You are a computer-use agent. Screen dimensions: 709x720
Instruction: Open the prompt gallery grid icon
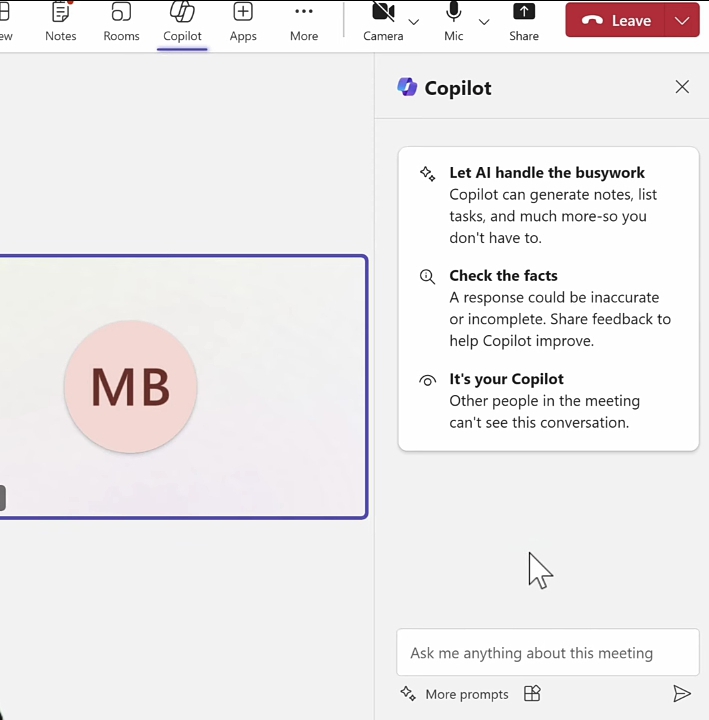(532, 693)
